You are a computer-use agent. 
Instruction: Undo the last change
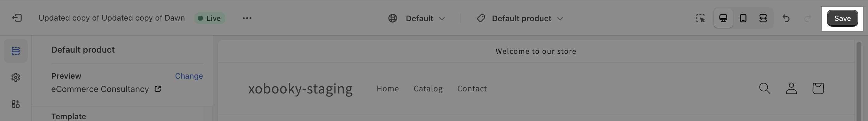pyautogui.click(x=786, y=18)
